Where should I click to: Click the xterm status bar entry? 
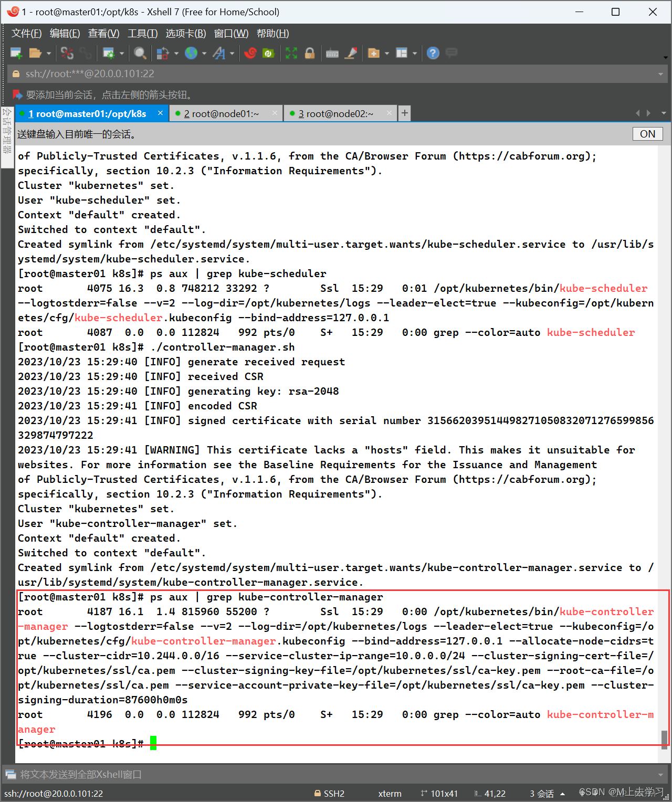click(390, 794)
